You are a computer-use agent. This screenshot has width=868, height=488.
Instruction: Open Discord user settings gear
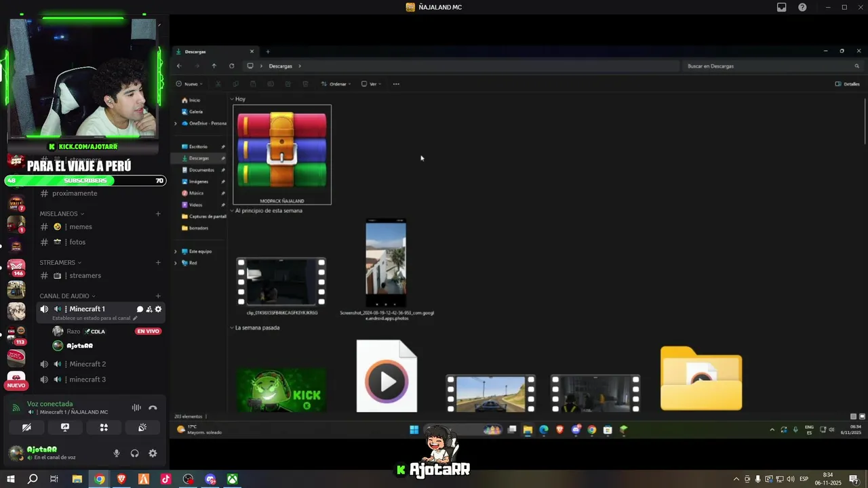(153, 453)
